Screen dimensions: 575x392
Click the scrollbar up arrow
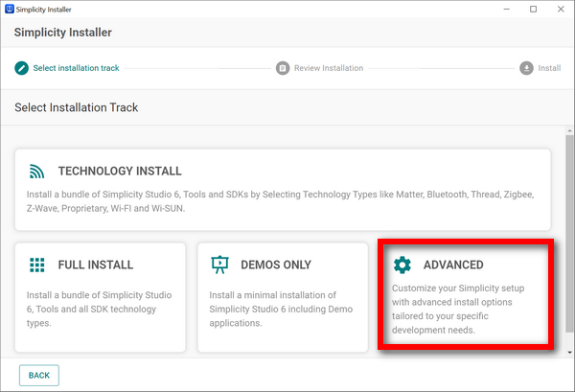point(569,130)
